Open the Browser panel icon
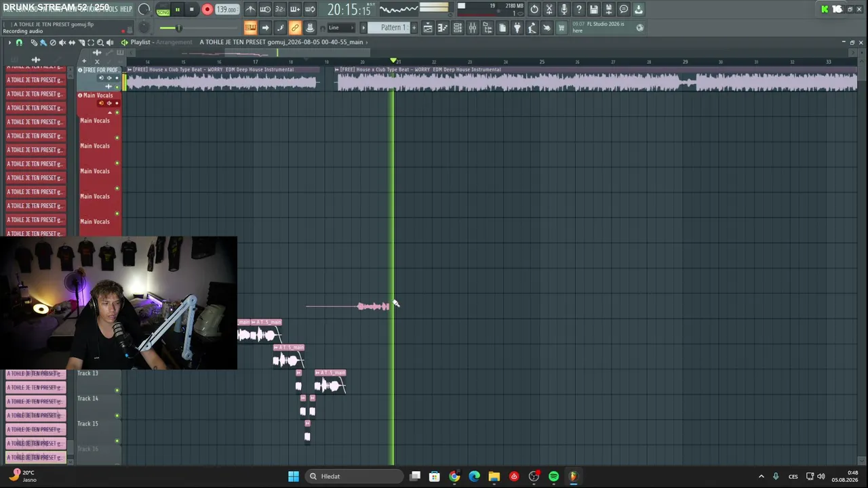Viewport: 868px width, 488px height. [488, 28]
